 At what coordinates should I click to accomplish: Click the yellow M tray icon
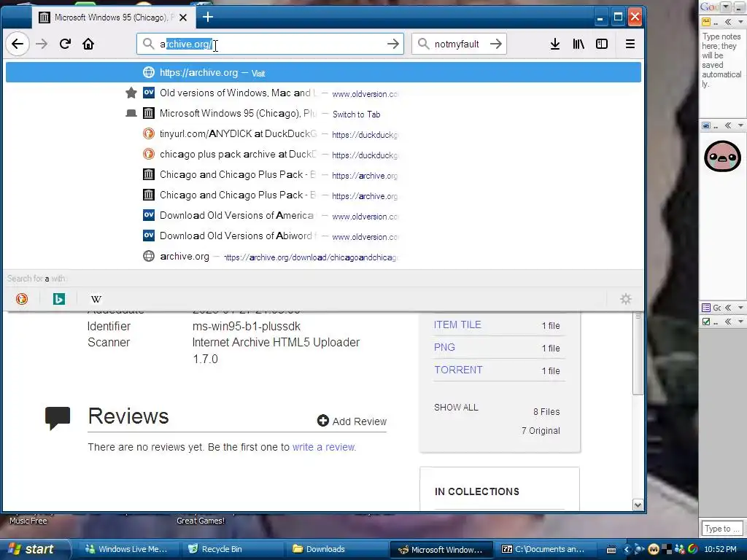tap(653, 550)
